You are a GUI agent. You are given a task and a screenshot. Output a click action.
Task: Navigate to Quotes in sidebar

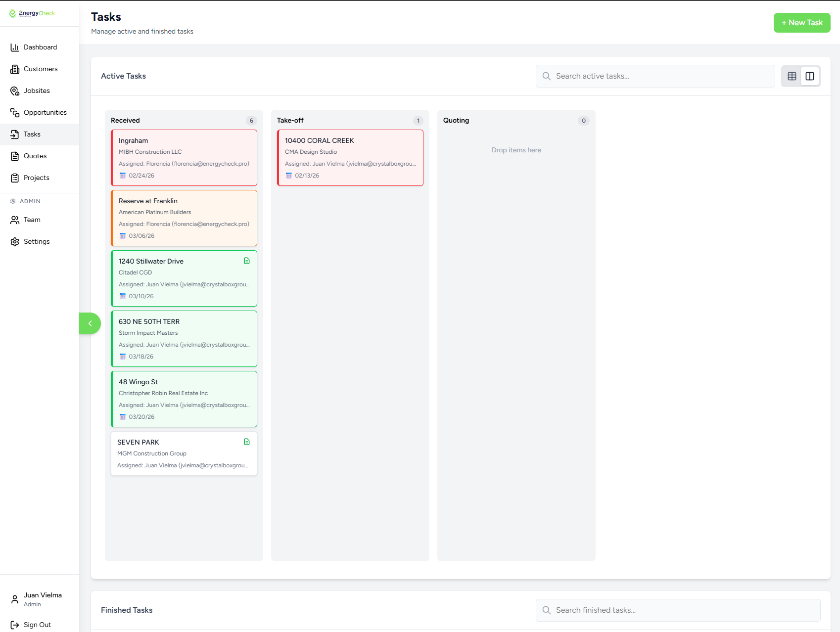point(35,156)
